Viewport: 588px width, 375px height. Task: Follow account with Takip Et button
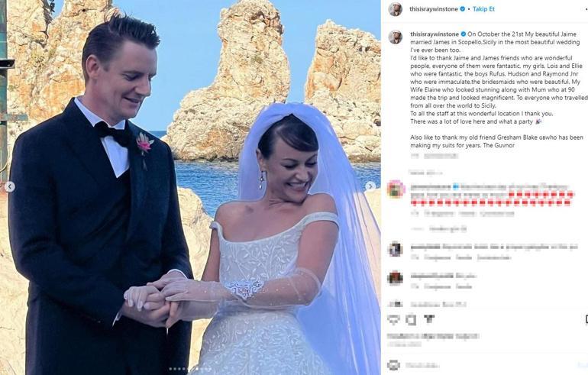pos(483,9)
